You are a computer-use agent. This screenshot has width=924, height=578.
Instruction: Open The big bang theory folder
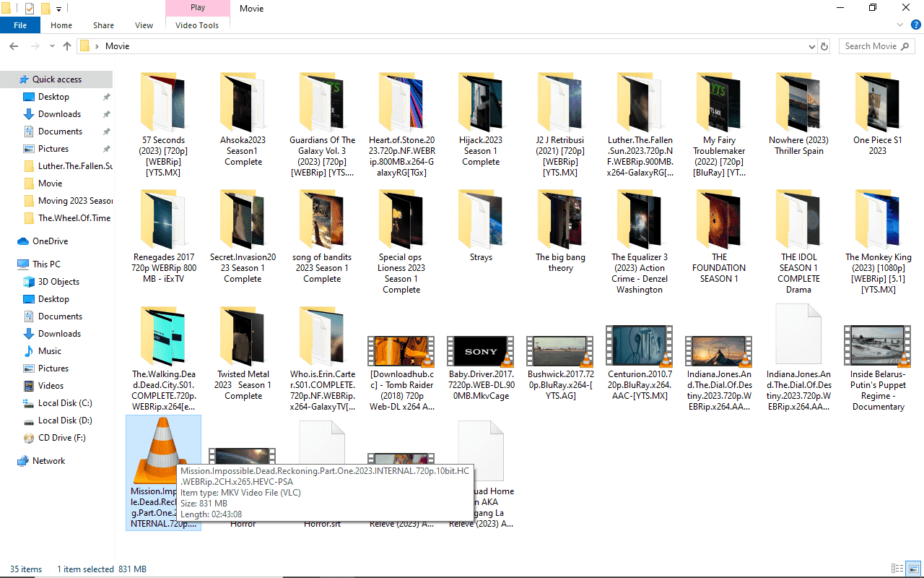tap(560, 231)
